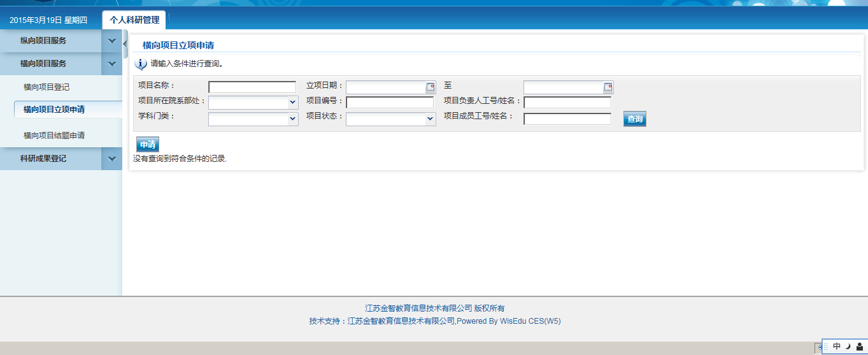Screen dimensions: 868x355
Task: Collapse the 横向项目服务 section chevron
Action: point(112,64)
